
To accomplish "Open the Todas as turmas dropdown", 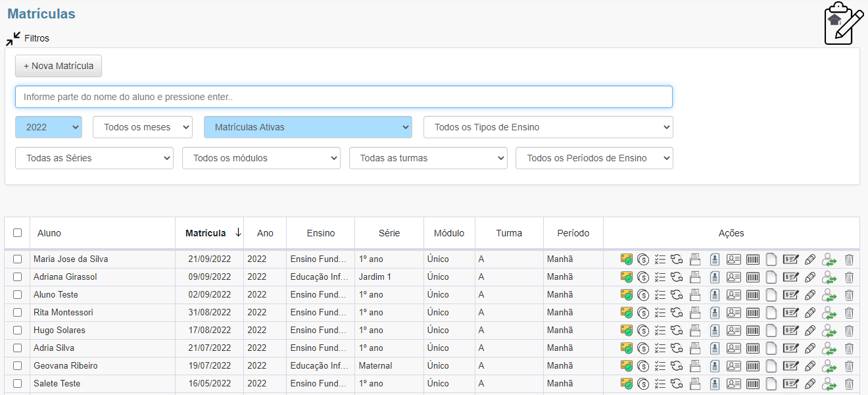I will coord(428,158).
